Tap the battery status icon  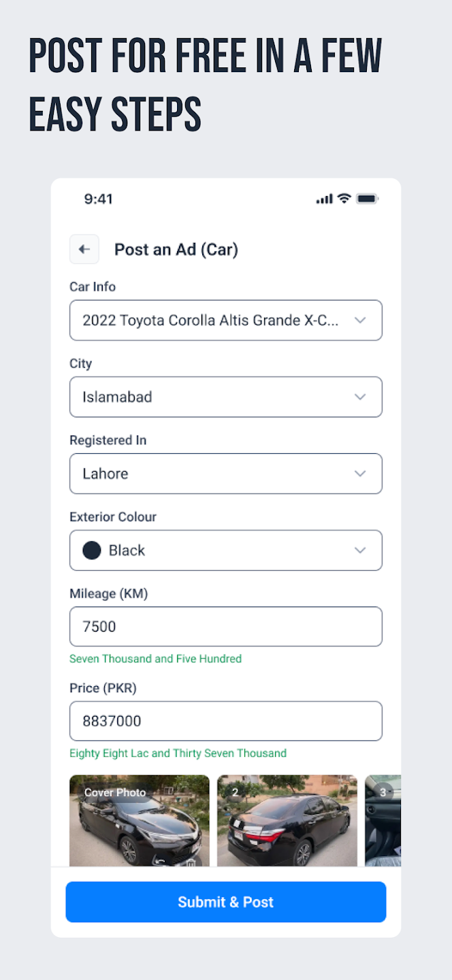click(367, 199)
